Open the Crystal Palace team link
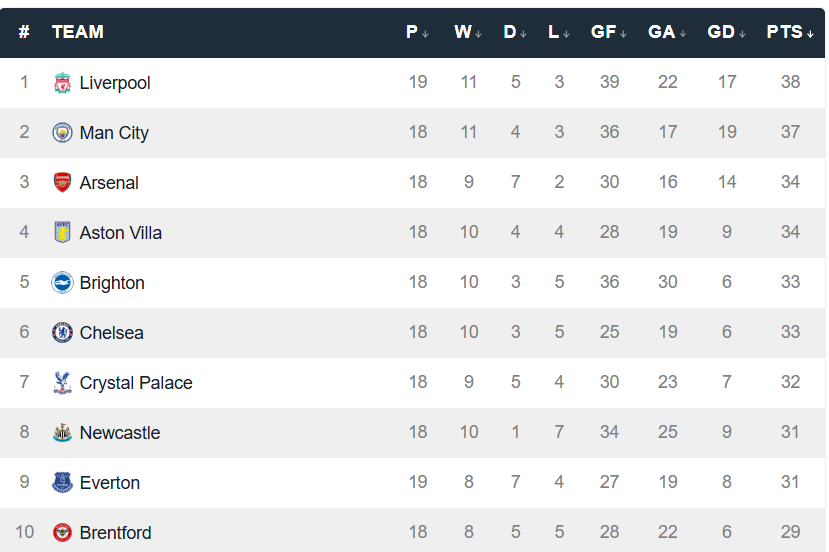The image size is (829, 552). coord(136,383)
